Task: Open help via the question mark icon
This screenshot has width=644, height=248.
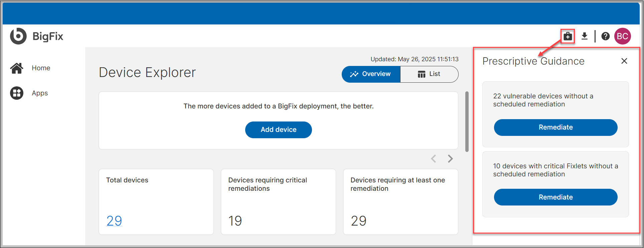Action: [x=605, y=36]
